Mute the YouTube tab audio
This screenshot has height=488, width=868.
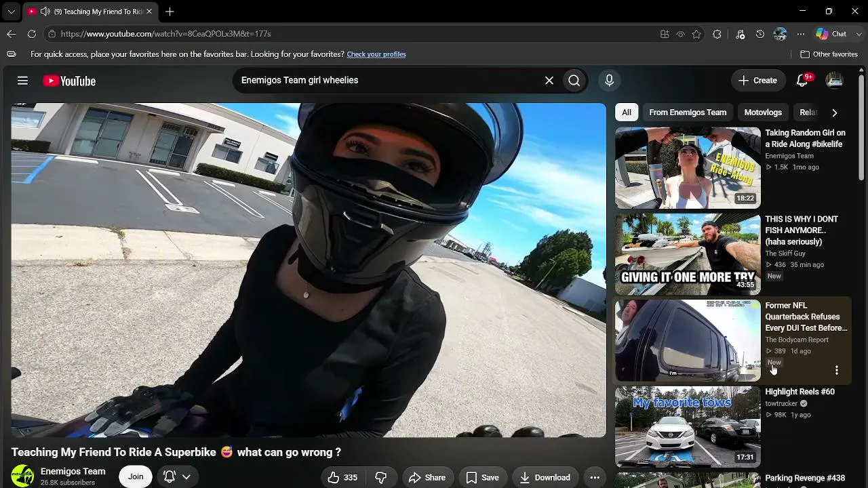tap(45, 12)
